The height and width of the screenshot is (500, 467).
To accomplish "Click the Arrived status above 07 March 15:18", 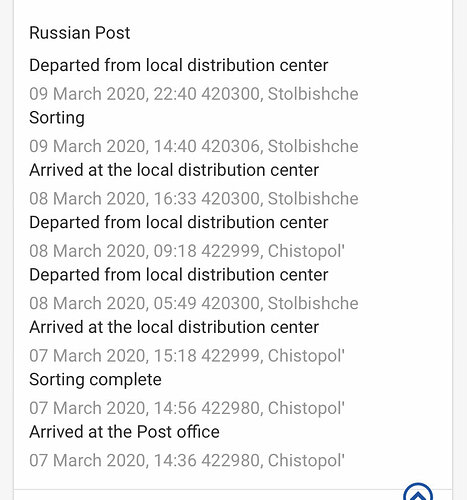I will tap(174, 327).
